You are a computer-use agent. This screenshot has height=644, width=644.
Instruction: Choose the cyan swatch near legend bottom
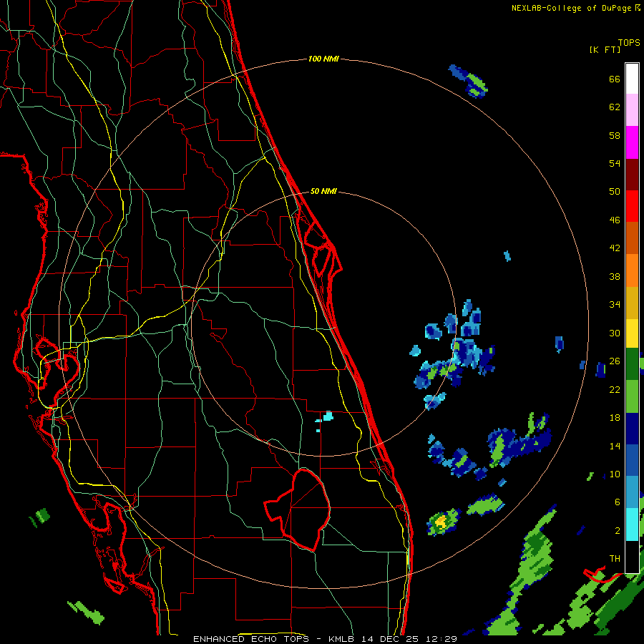pyautogui.click(x=632, y=525)
